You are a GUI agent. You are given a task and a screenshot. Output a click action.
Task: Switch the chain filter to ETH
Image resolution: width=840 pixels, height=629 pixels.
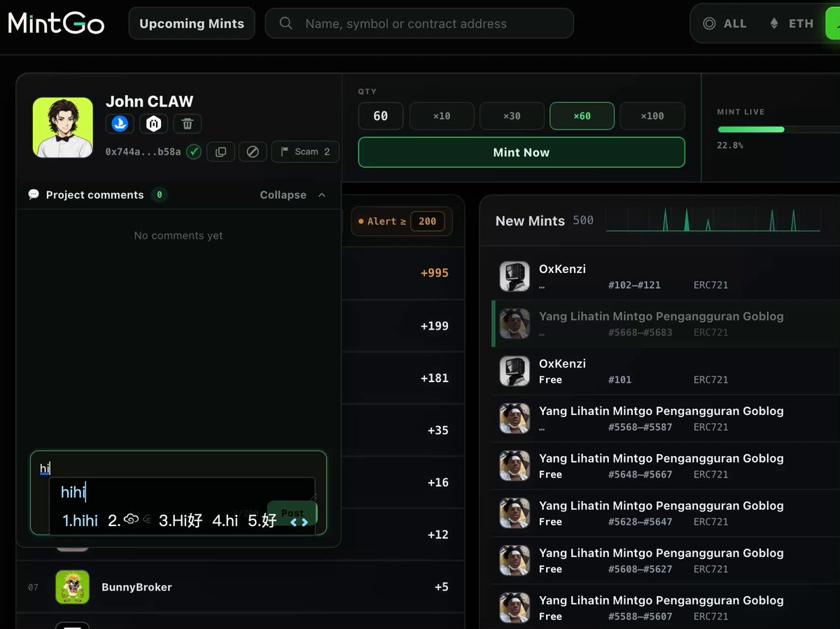[792, 23]
